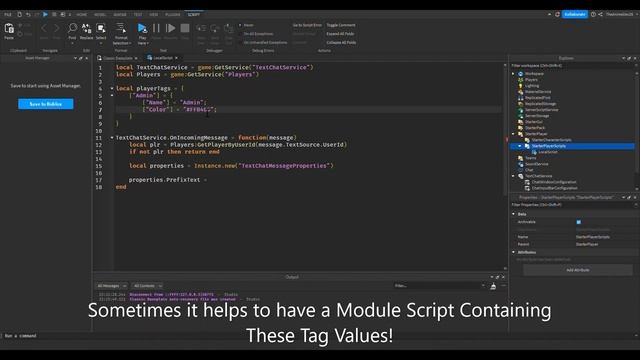Close the LocalScript editor tab
This screenshot has height=360, width=640.
(x=177, y=58)
